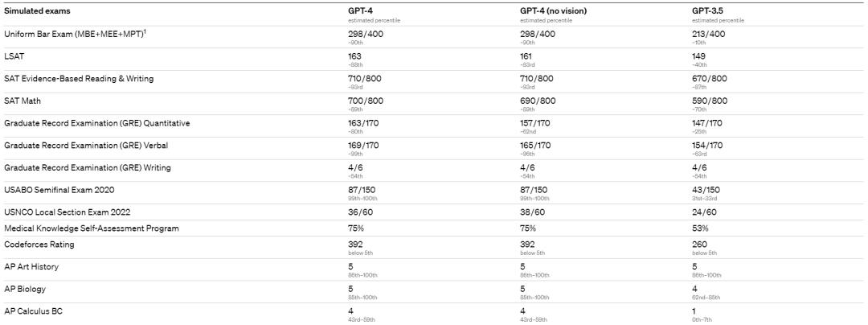The height and width of the screenshot is (325, 868).
Task: Click the Codeforces Rating row label
Action: coord(39,245)
